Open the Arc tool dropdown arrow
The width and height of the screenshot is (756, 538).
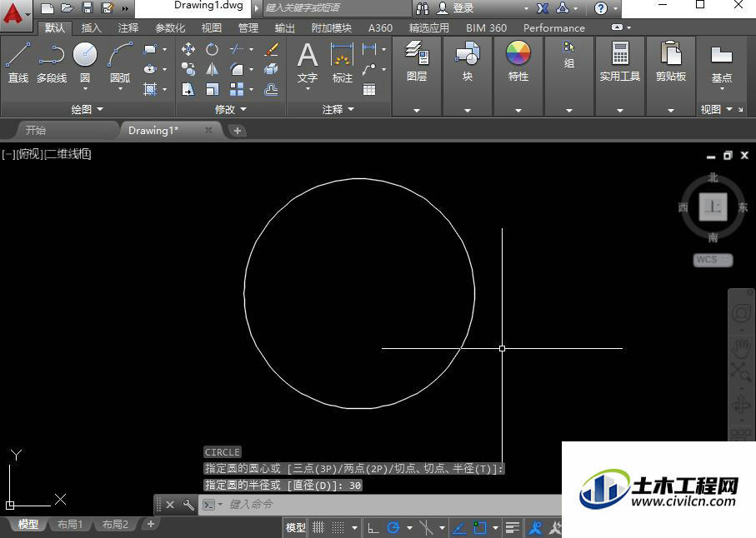(x=121, y=89)
